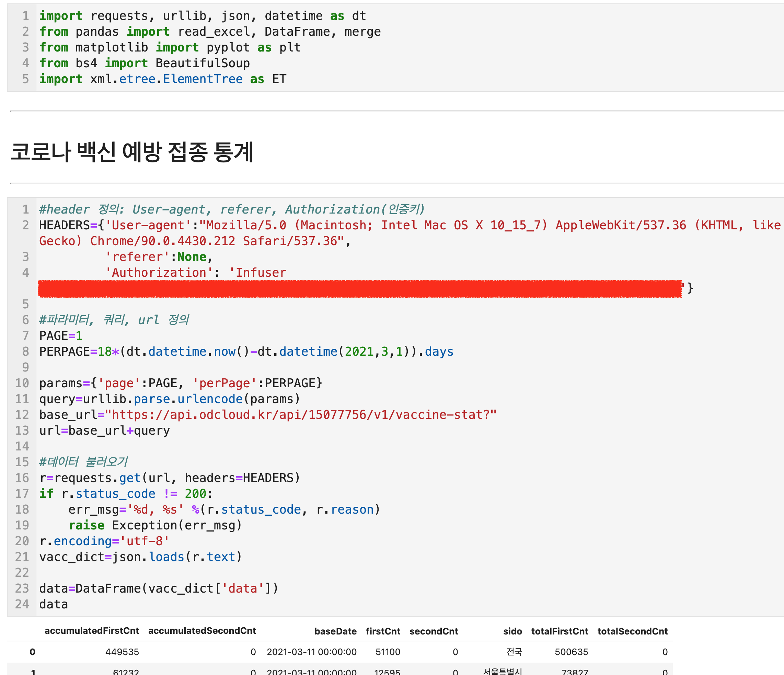Click the 'referer':None line
This screenshot has height=675, width=784.
pyautogui.click(x=159, y=257)
